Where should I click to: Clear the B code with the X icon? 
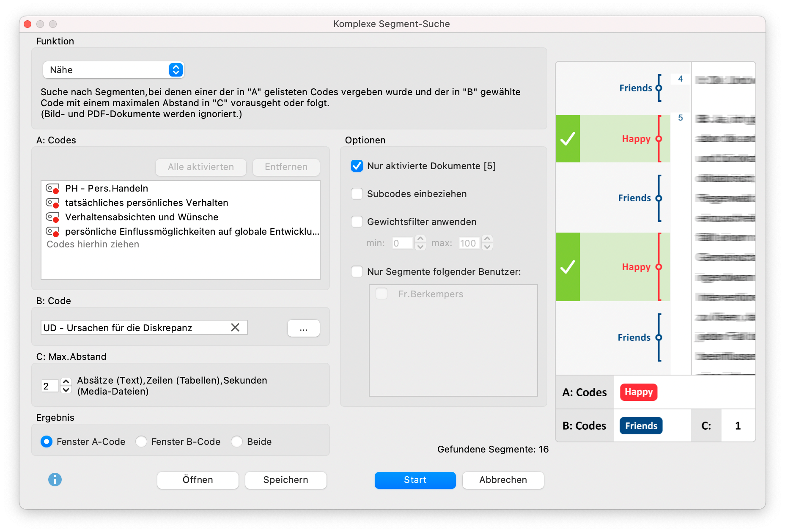tap(235, 327)
